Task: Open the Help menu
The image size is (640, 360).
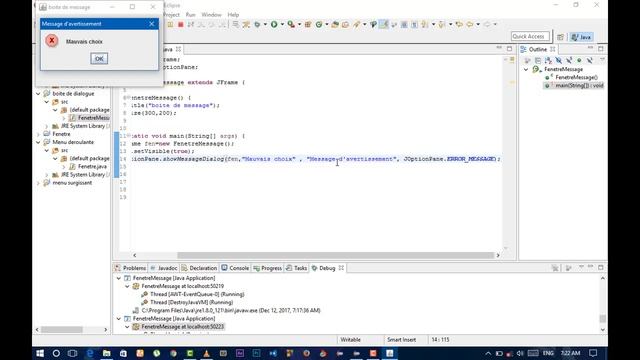Action: coord(233,15)
